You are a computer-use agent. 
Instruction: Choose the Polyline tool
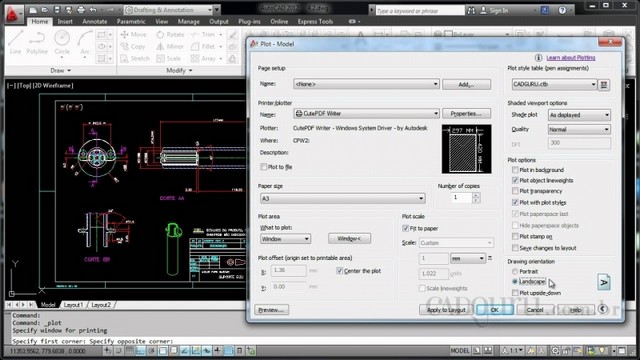(x=37, y=42)
